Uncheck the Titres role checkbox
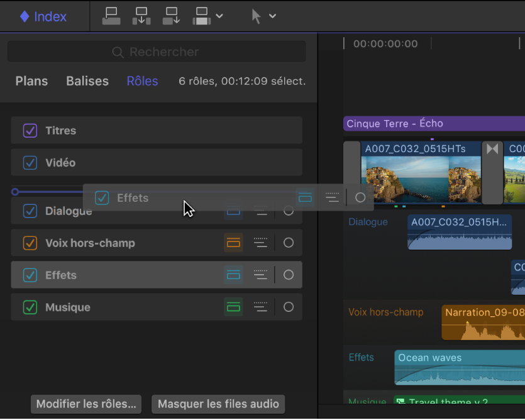The image size is (525, 420). 30,131
